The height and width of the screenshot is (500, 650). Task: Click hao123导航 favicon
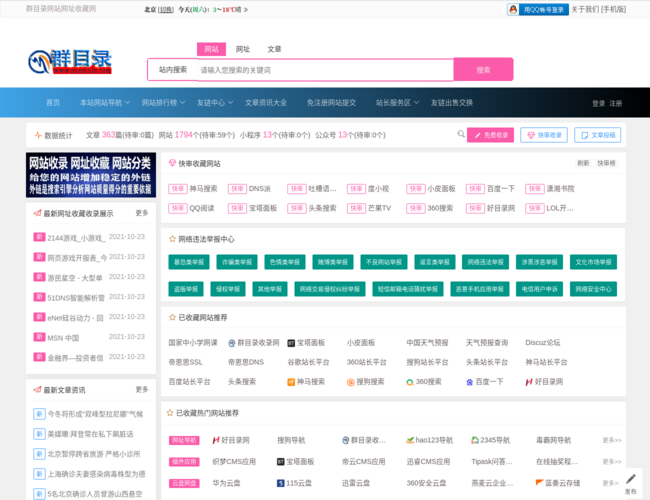pyautogui.click(x=410, y=440)
